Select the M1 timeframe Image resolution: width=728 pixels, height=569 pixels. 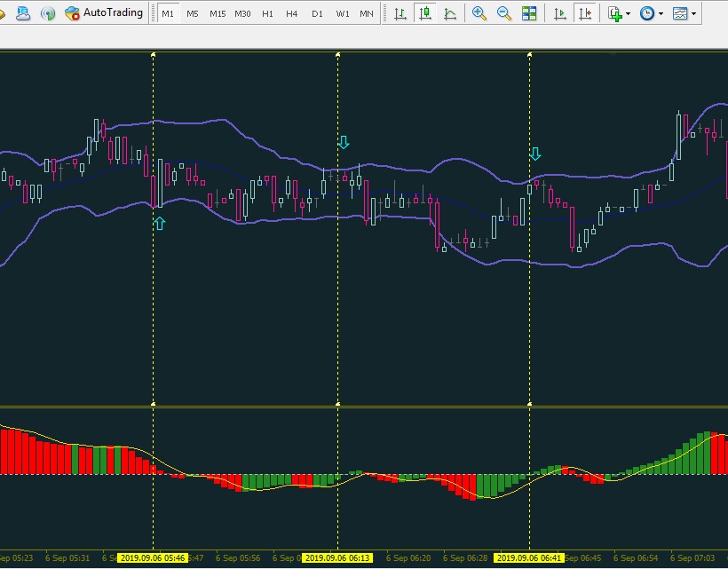168,13
